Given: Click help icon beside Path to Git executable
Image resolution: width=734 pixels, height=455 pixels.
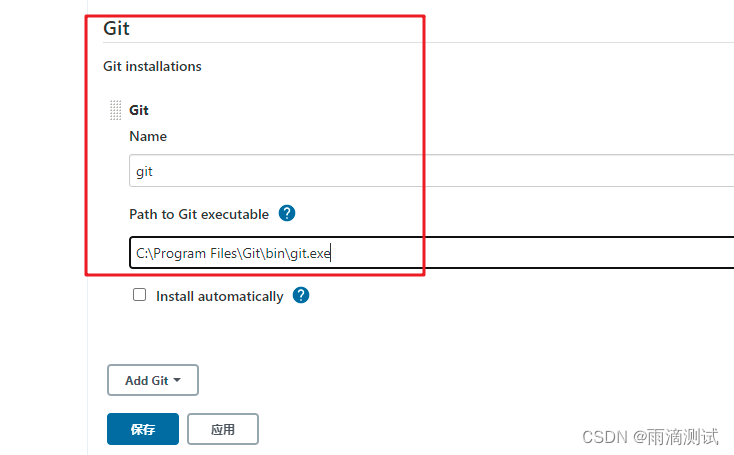Looking at the screenshot, I should [287, 213].
